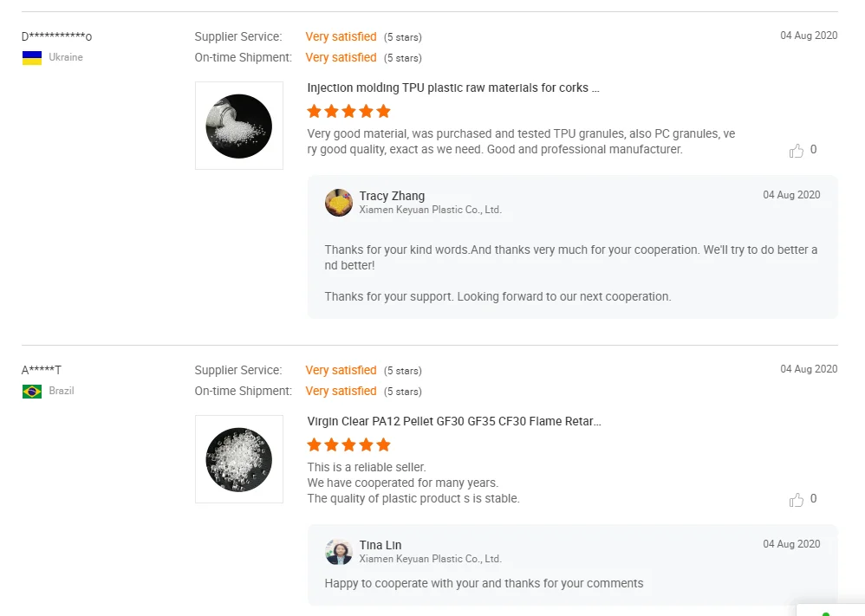Click the Brazil flag icon
The width and height of the screenshot is (865, 616).
(x=32, y=392)
